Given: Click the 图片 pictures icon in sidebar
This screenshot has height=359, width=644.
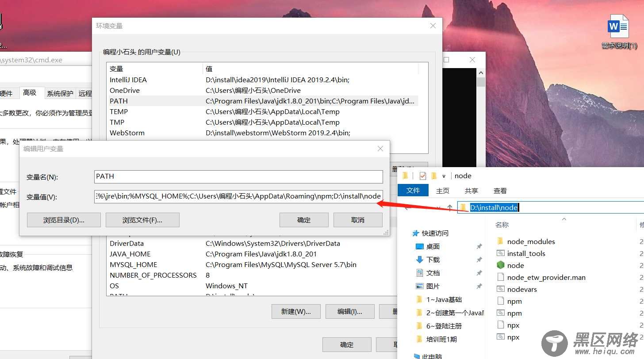Looking at the screenshot, I should (x=420, y=286).
